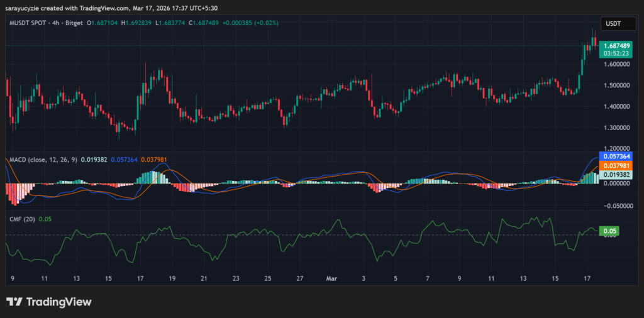Click the -0.050000 MACD axis label
Image resolution: width=644 pixels, height=318 pixels.
coord(618,206)
